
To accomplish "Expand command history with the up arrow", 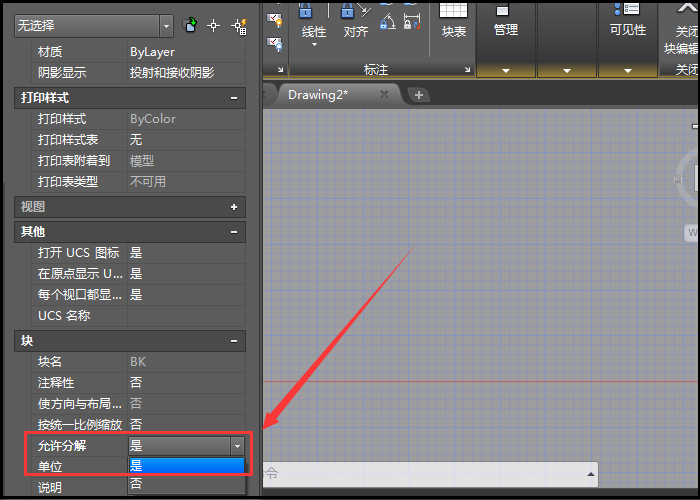I will (591, 474).
